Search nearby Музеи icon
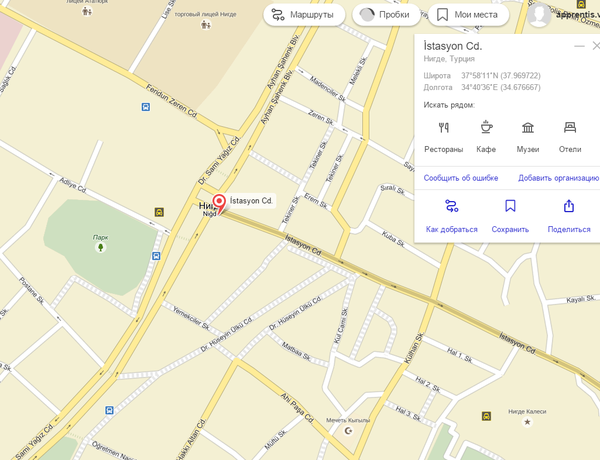The height and width of the screenshot is (460, 600). point(528,127)
